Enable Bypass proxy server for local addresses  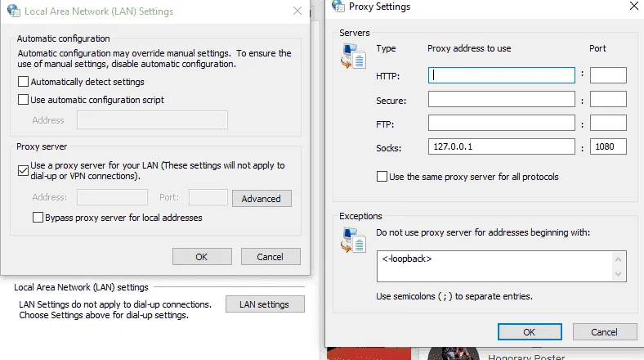38,217
